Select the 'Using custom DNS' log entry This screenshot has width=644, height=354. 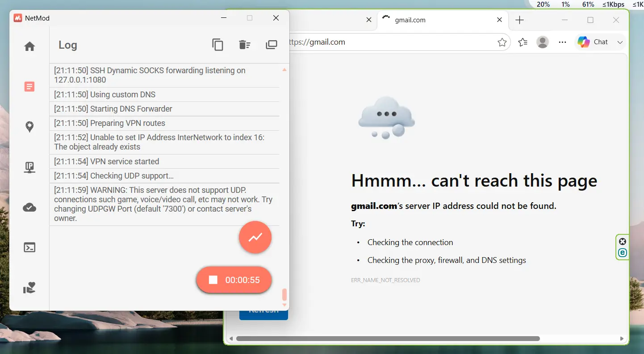[164, 95]
